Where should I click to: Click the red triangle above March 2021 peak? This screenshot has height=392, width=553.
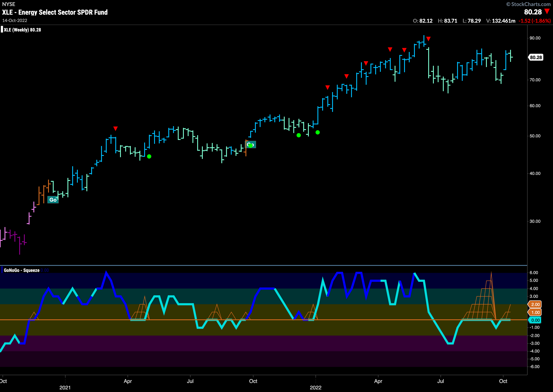pyautogui.click(x=116, y=129)
